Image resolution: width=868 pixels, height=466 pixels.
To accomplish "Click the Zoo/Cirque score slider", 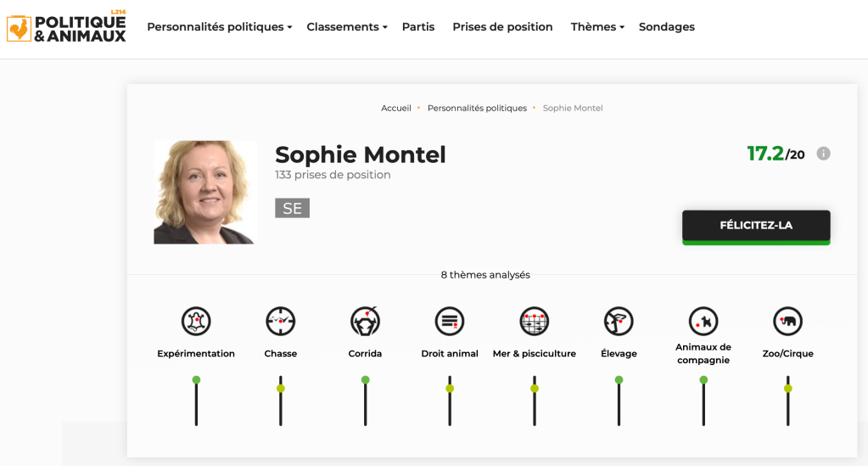I will (x=787, y=401).
